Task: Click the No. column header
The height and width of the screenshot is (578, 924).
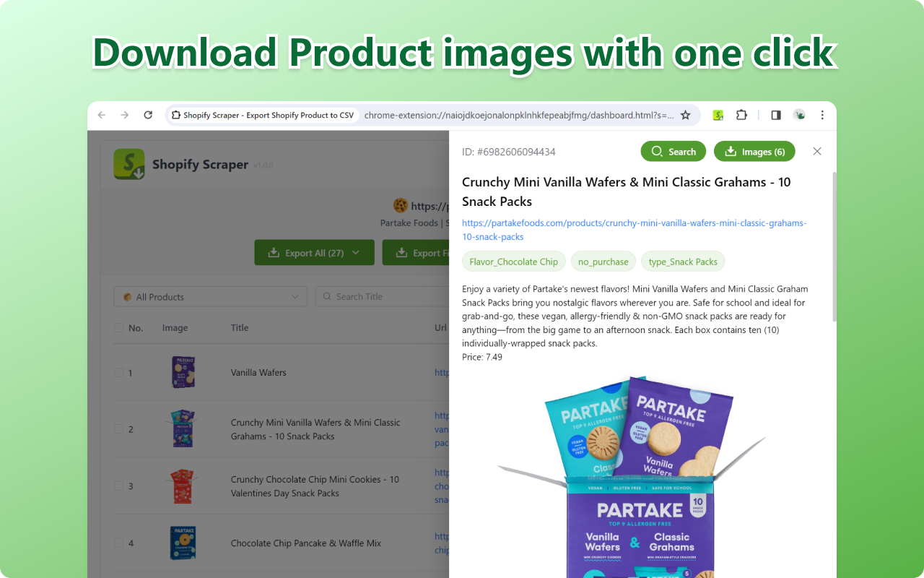Action: pyautogui.click(x=136, y=328)
